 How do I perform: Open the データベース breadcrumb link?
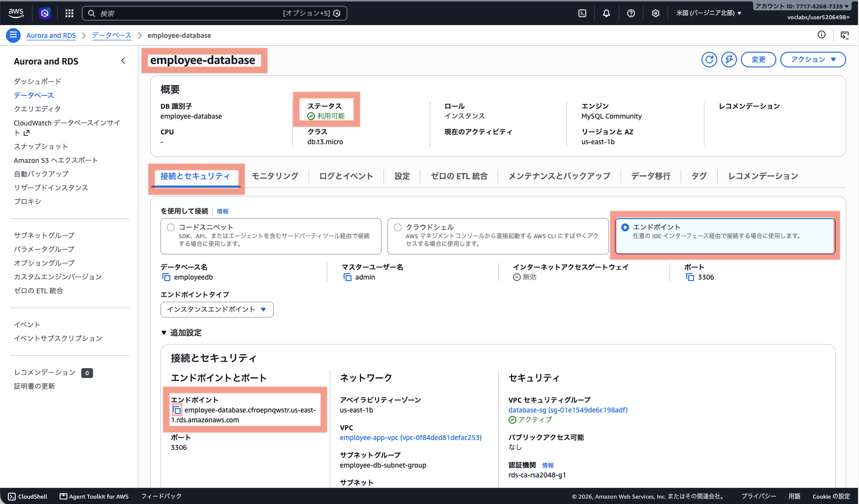[x=112, y=35]
